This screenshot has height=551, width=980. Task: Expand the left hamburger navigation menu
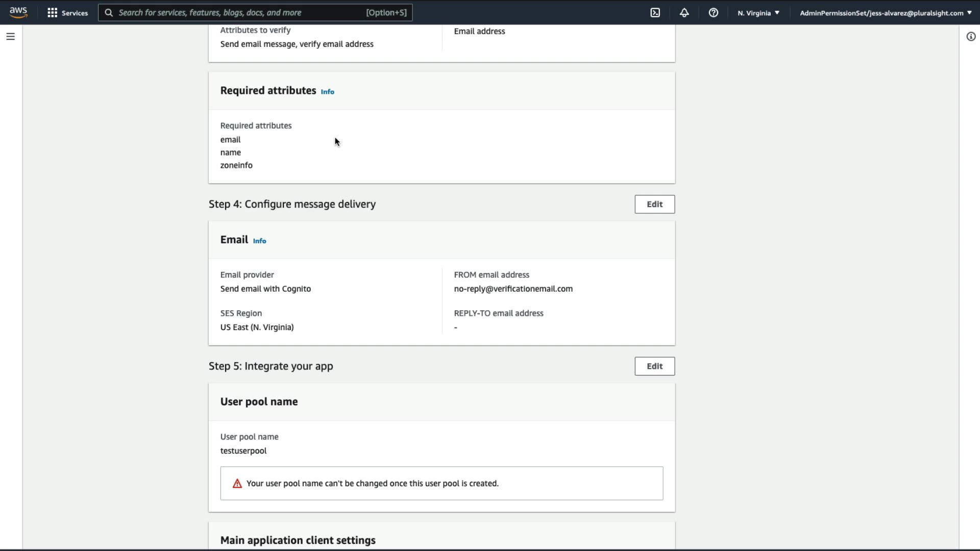point(10,37)
